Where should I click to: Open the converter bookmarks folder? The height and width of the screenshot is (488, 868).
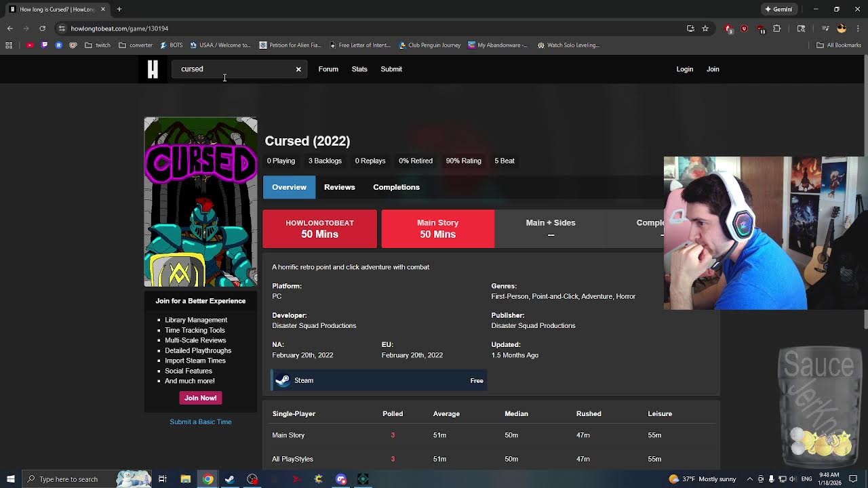(x=136, y=45)
